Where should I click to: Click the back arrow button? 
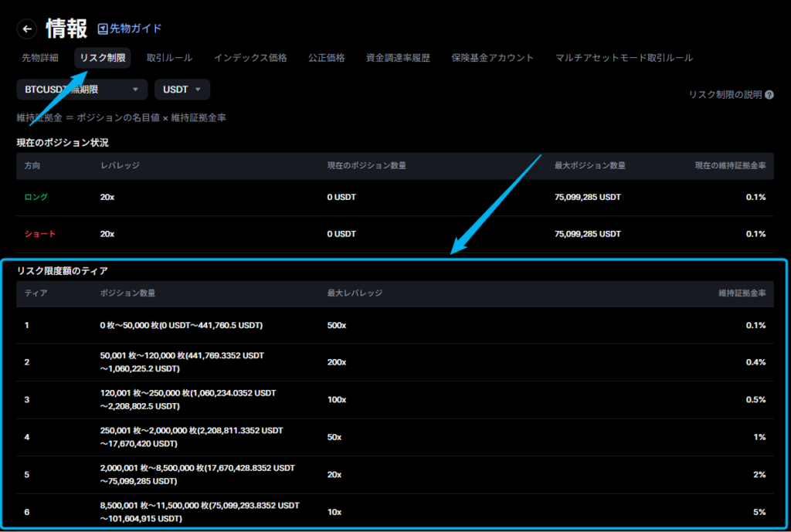click(27, 29)
